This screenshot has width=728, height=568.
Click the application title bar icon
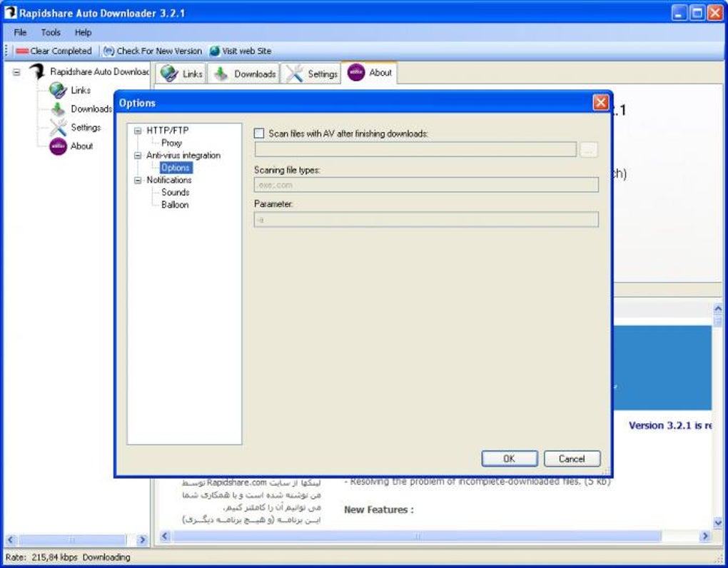(10, 13)
